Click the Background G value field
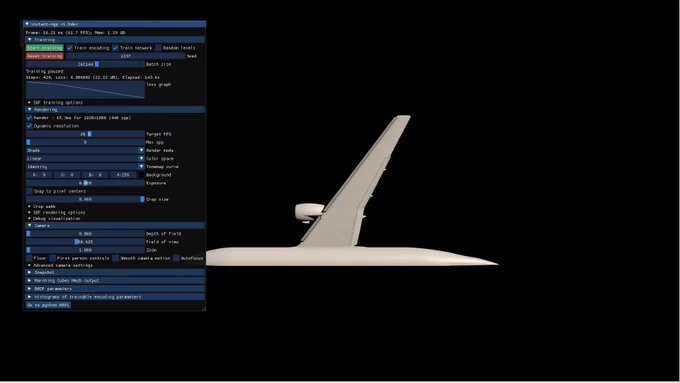 point(67,175)
